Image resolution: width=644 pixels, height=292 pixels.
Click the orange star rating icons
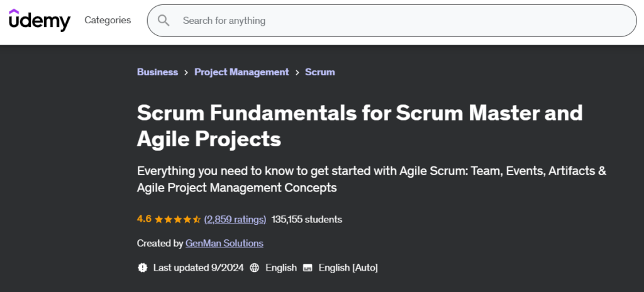tap(177, 219)
